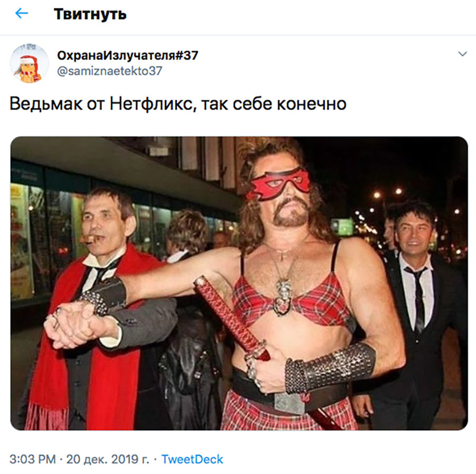The width and height of the screenshot is (476, 474).
Task: Open profile via ОхранаИзлучателя#37 display name
Action: [x=127, y=55]
